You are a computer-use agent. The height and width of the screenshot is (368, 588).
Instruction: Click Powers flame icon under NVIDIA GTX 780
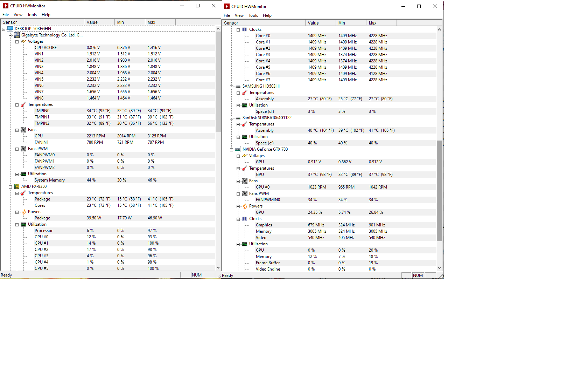pyautogui.click(x=245, y=206)
